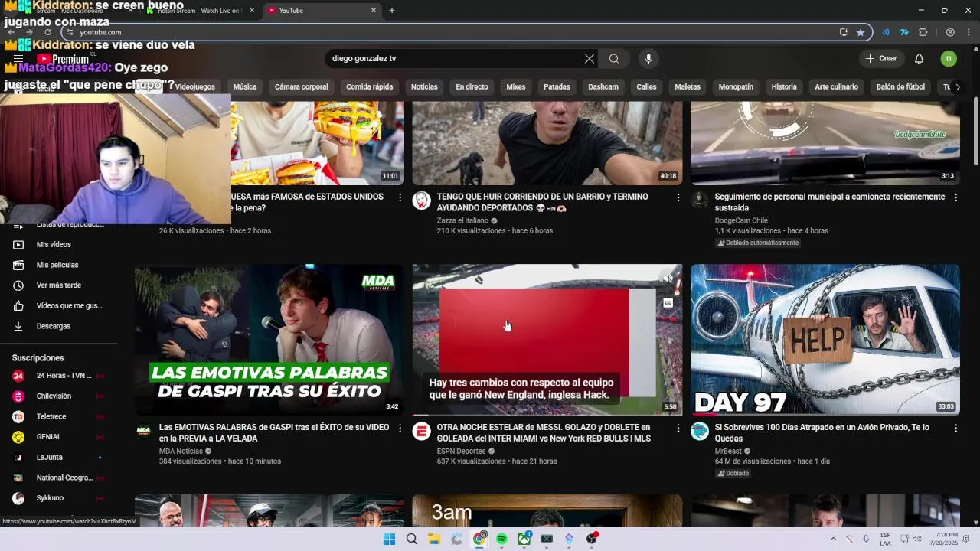Select the Arte culinario chip
This screenshot has height=551, width=980.
(836, 87)
